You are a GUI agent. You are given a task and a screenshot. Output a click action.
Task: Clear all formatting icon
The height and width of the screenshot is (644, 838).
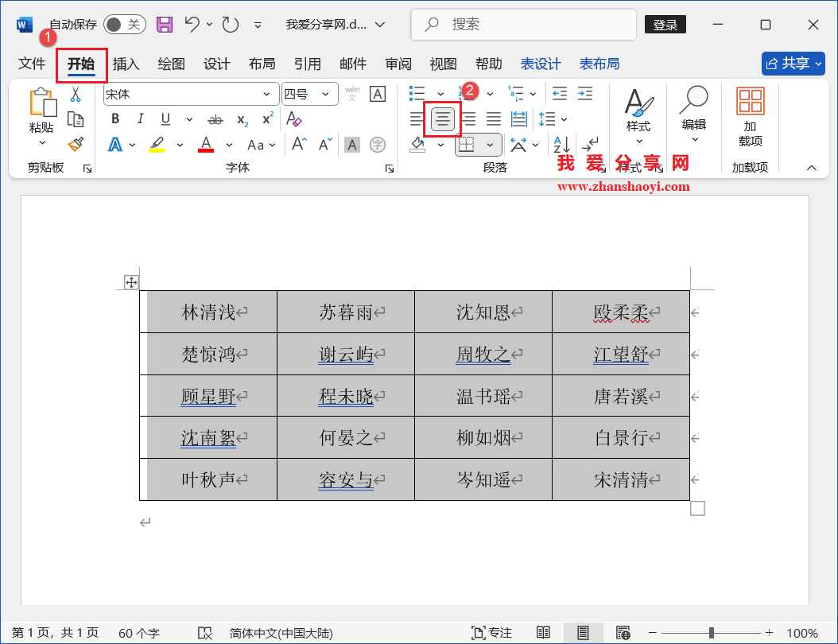(x=294, y=118)
